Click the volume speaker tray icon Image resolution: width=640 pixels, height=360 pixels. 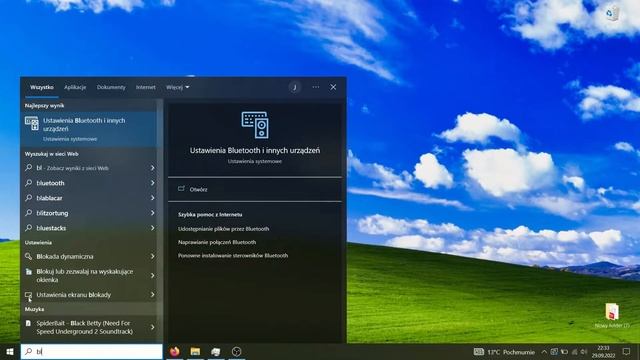click(x=584, y=351)
